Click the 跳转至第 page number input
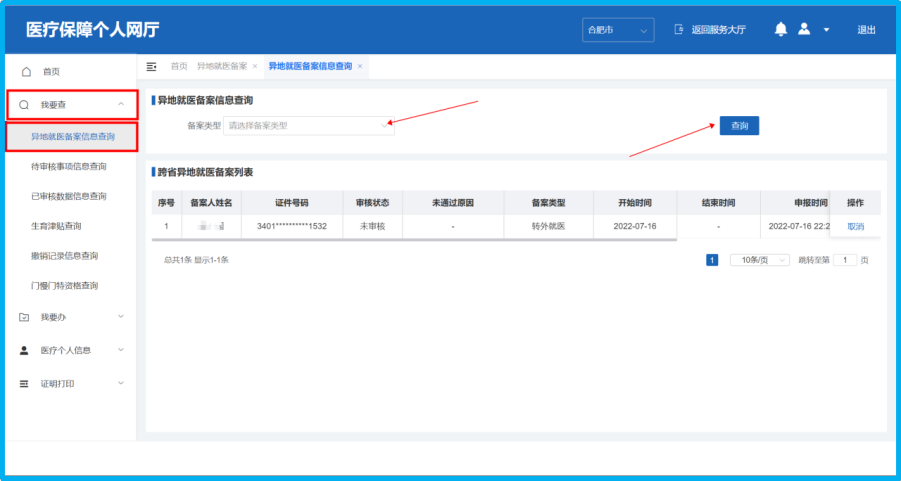901x481 pixels. point(844,260)
